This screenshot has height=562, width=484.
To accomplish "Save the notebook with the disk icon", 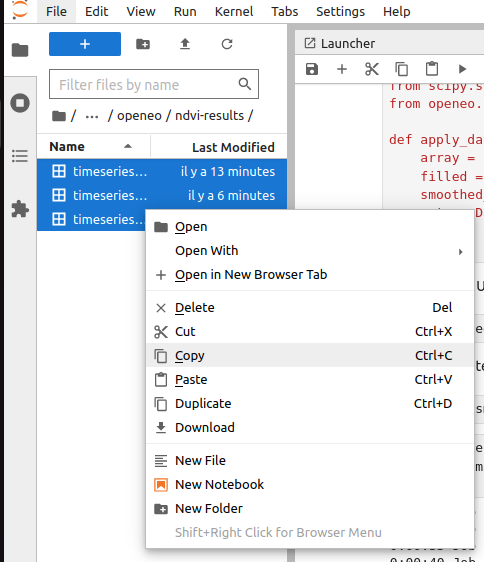I will [x=312, y=69].
